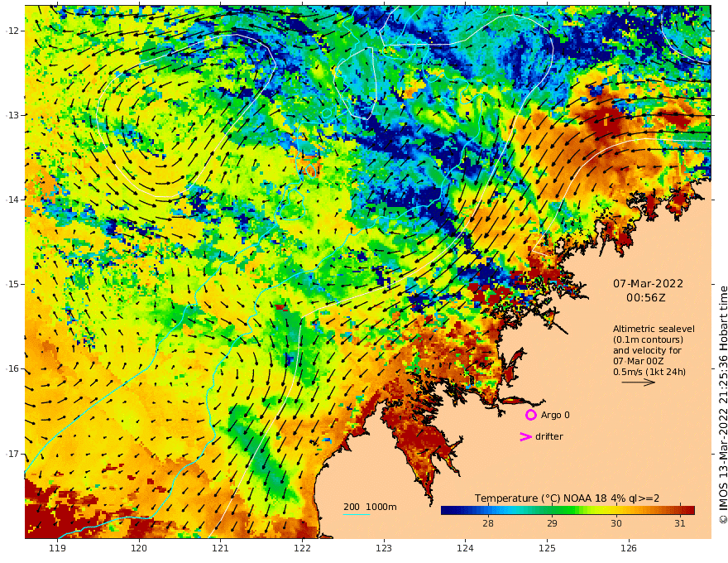Click the longitude axis label 126

click(629, 548)
